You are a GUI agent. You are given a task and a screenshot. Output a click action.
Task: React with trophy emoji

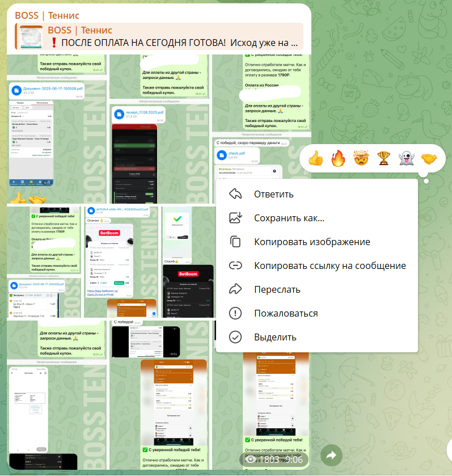pyautogui.click(x=384, y=159)
